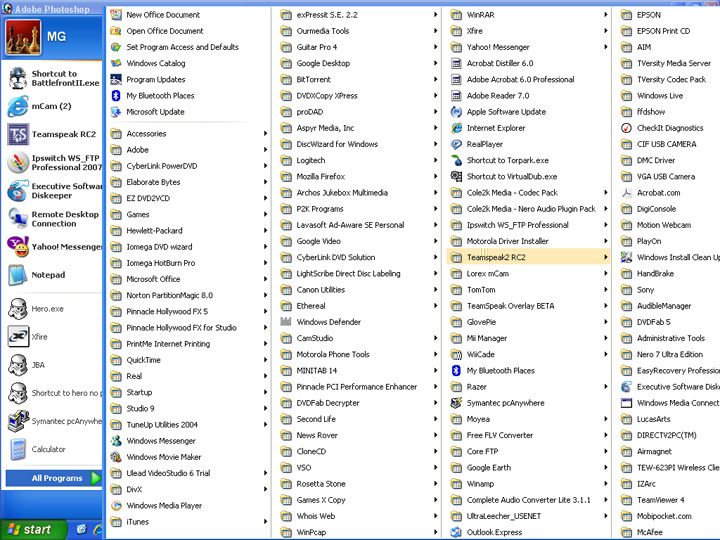720x540 pixels.
Task: Click the Teamspeak RC2 icon in pinned list
Action: pos(18,135)
